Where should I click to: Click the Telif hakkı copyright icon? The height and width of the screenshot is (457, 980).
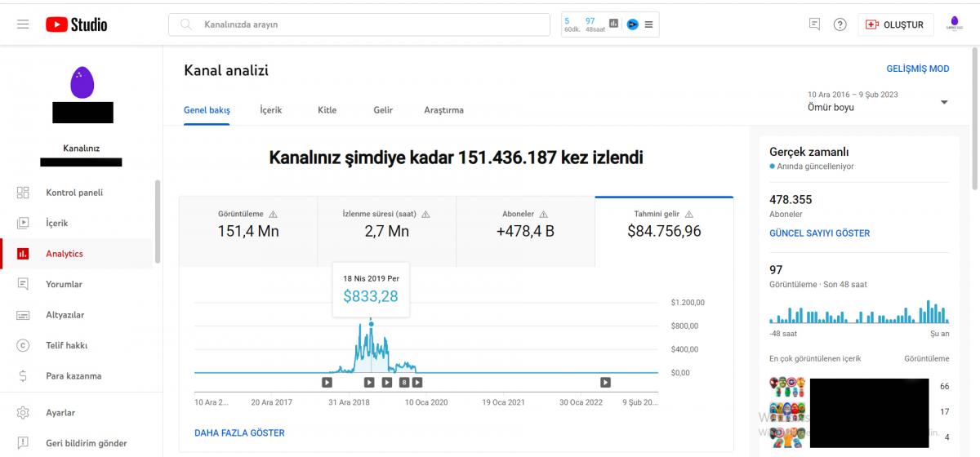click(x=23, y=345)
